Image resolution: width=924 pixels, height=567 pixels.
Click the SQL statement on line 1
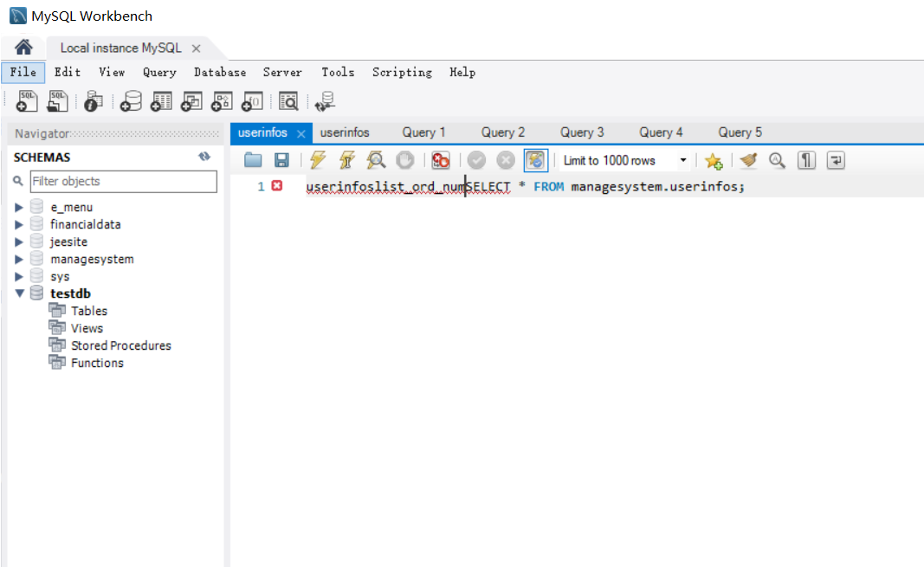tap(525, 187)
